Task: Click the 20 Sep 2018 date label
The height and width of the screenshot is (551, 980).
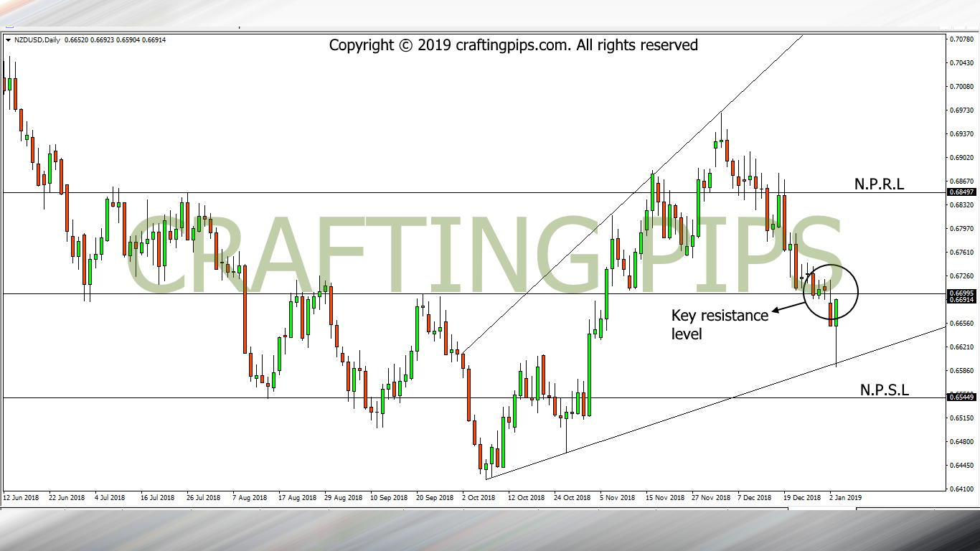Action: click(x=435, y=496)
